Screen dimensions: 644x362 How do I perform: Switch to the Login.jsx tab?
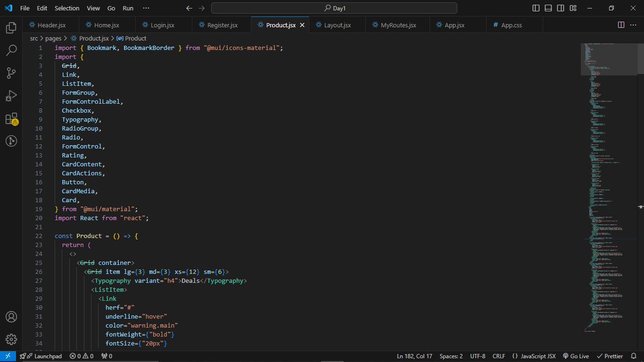click(x=164, y=25)
